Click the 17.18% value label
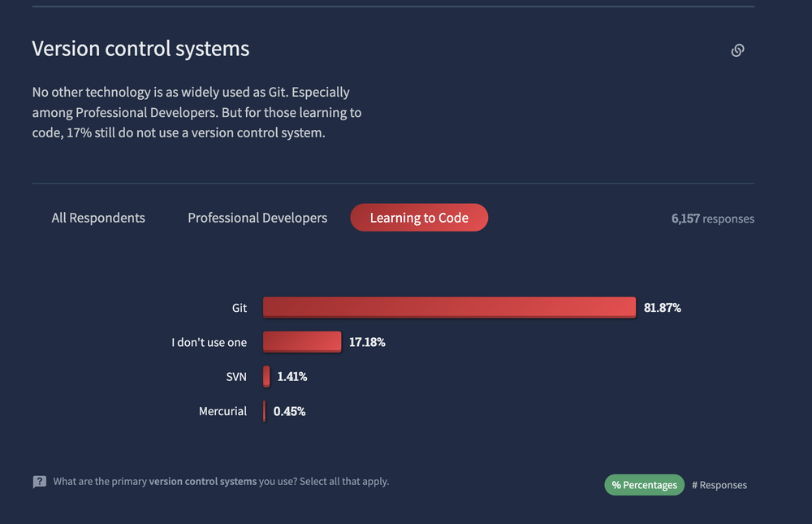 click(x=367, y=342)
